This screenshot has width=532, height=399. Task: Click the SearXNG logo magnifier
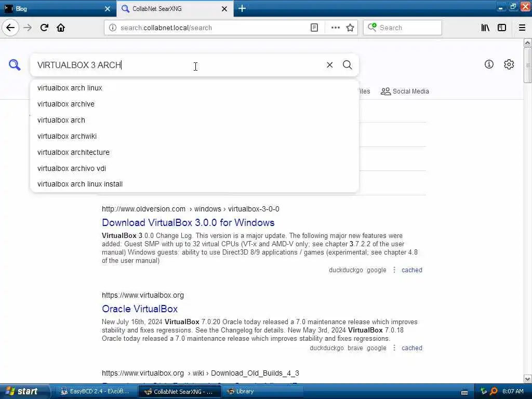tap(15, 64)
